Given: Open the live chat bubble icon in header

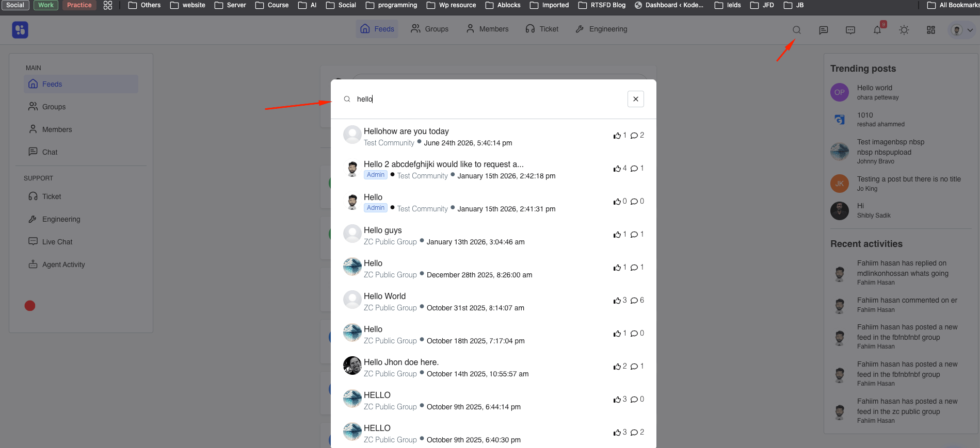Looking at the screenshot, I should point(850,30).
